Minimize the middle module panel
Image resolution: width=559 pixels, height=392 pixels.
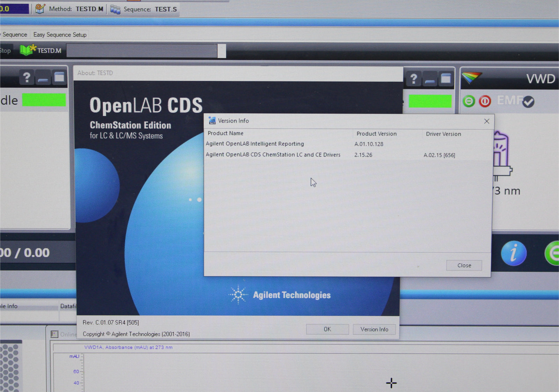pos(430,79)
